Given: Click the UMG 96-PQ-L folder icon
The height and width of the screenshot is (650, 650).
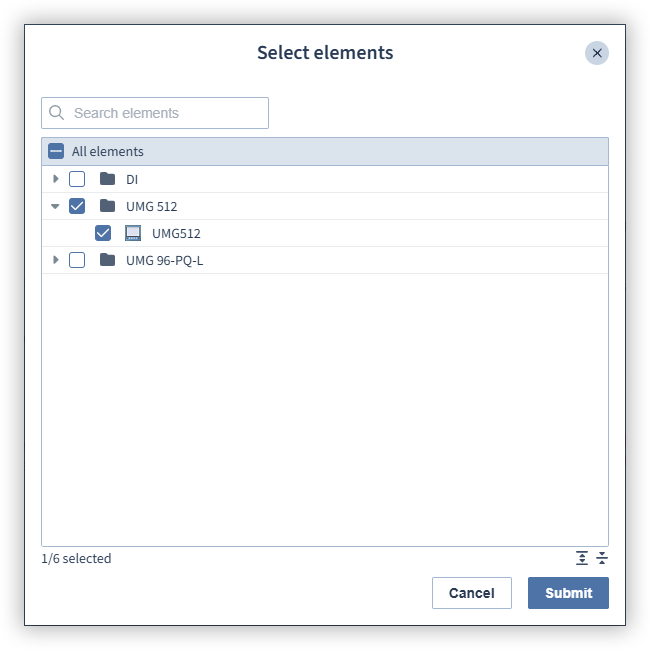Looking at the screenshot, I should (107, 260).
